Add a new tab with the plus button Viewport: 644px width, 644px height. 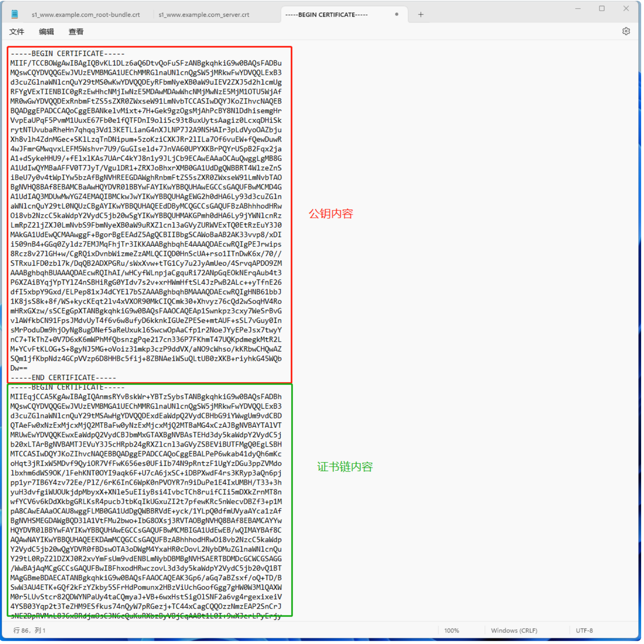420,15
